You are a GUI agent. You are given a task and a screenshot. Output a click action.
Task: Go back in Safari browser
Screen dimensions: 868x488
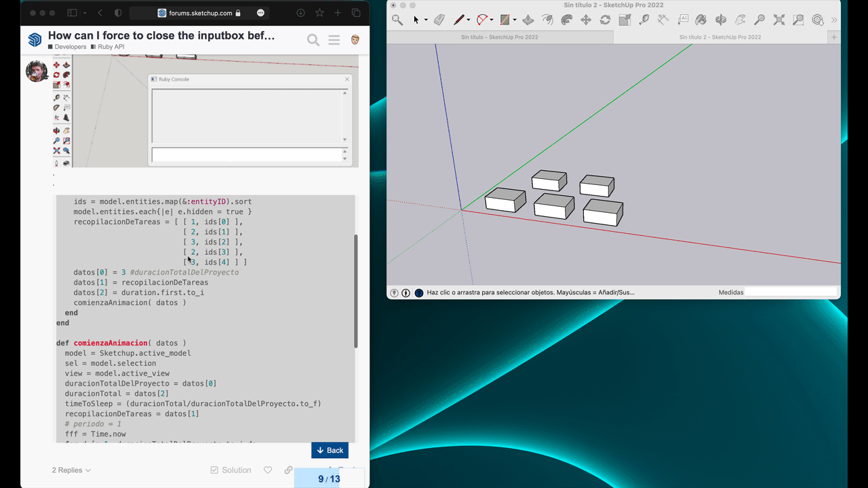[x=100, y=13]
